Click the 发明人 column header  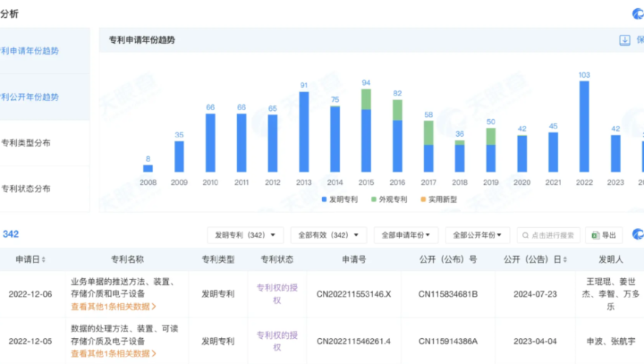[x=611, y=260]
